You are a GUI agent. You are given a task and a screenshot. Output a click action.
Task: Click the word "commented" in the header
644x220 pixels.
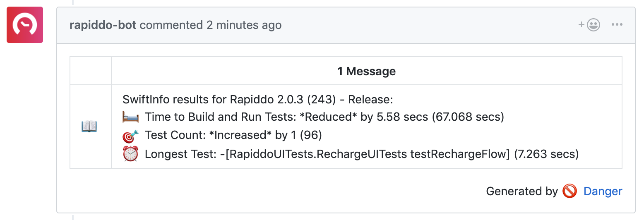tap(171, 25)
